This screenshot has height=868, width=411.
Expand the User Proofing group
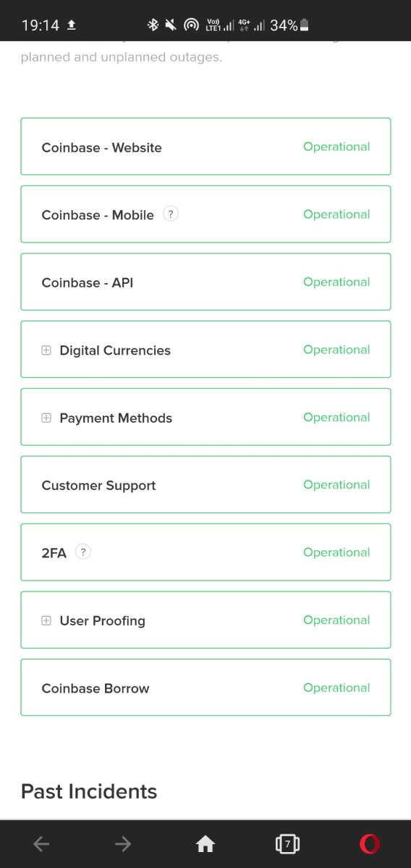pyautogui.click(x=46, y=620)
